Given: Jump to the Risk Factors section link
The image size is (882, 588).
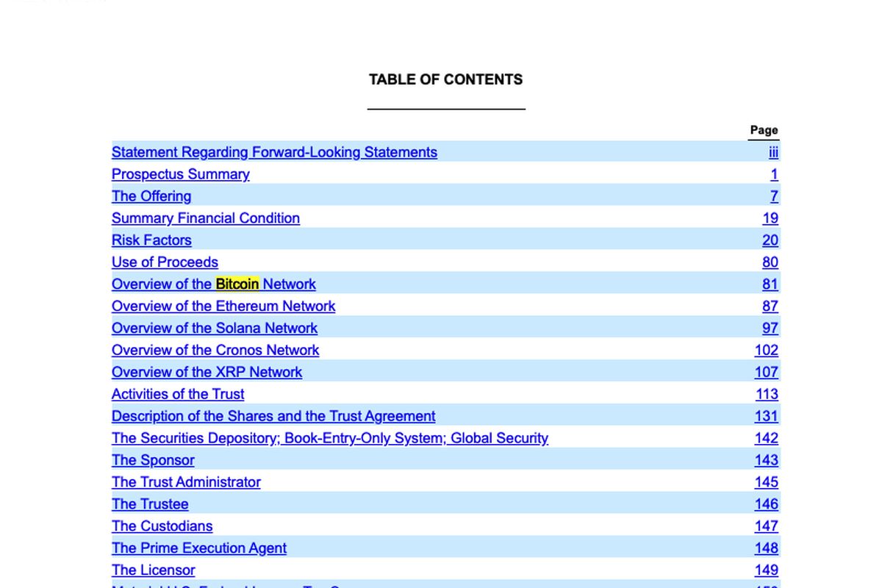Looking at the screenshot, I should coord(151,240).
